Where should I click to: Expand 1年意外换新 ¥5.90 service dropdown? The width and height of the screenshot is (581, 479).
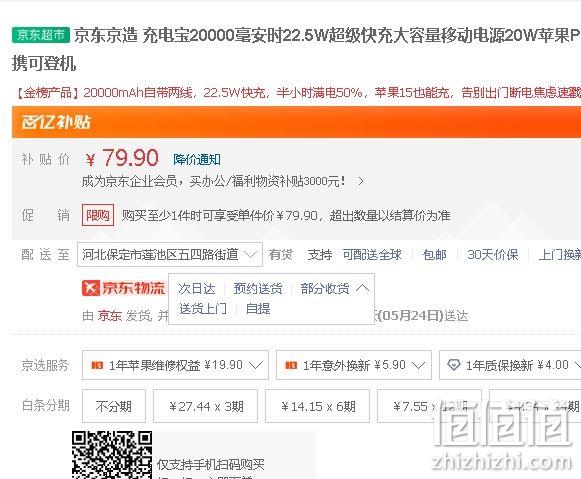[x=354, y=365]
